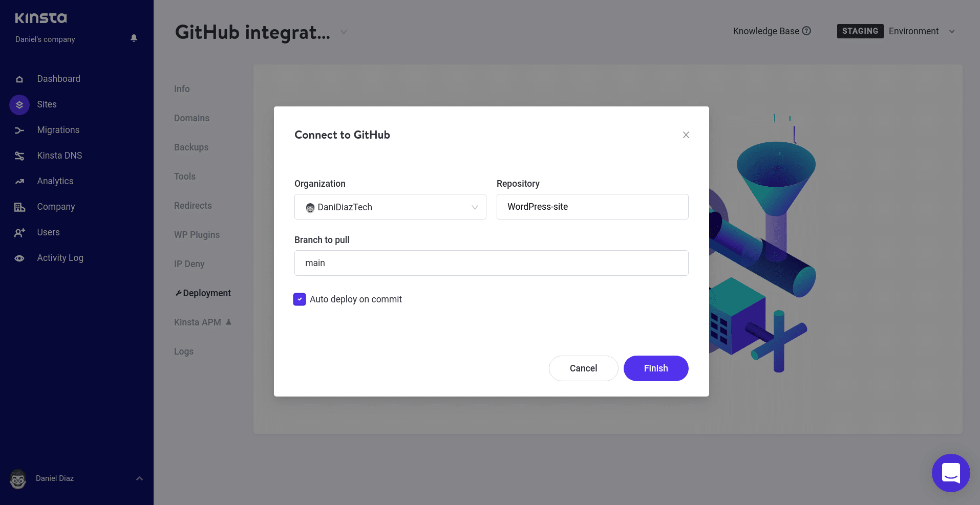Click the Knowledge Base help icon
The height and width of the screenshot is (505, 980).
806,31
